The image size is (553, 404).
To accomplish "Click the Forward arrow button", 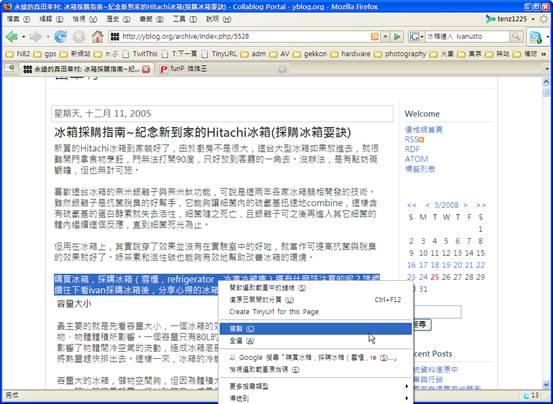I will click(35, 36).
